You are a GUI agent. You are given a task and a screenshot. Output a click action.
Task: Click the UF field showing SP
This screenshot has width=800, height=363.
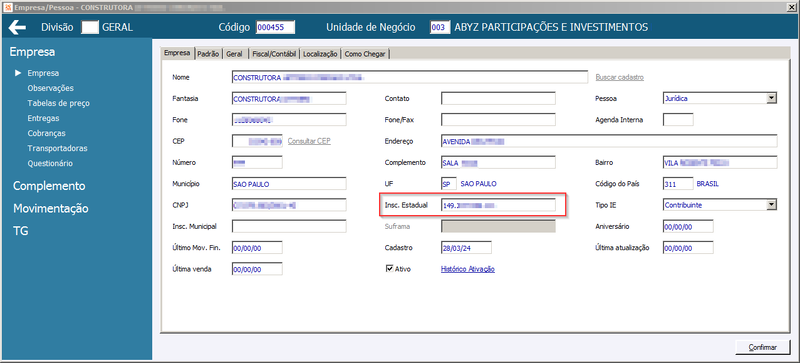448,184
